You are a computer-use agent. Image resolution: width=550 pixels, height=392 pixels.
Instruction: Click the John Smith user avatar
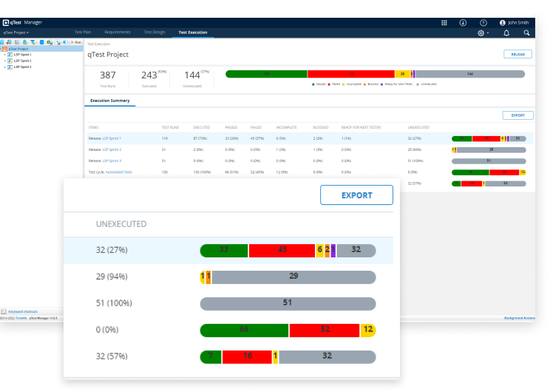coord(503,23)
